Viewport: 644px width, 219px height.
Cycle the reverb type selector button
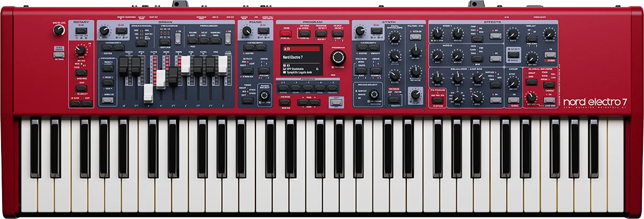click(x=549, y=85)
